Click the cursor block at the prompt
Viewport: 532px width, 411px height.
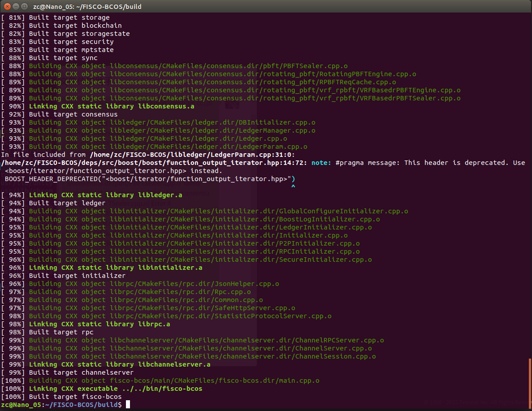click(x=128, y=405)
